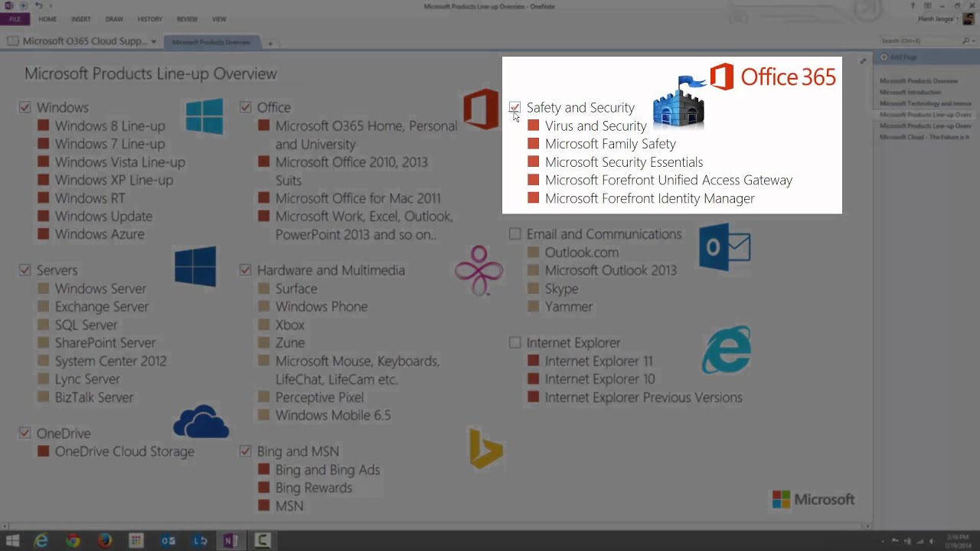Click the user profile photo
Viewport: 980px width, 551px height.
pos(969,19)
